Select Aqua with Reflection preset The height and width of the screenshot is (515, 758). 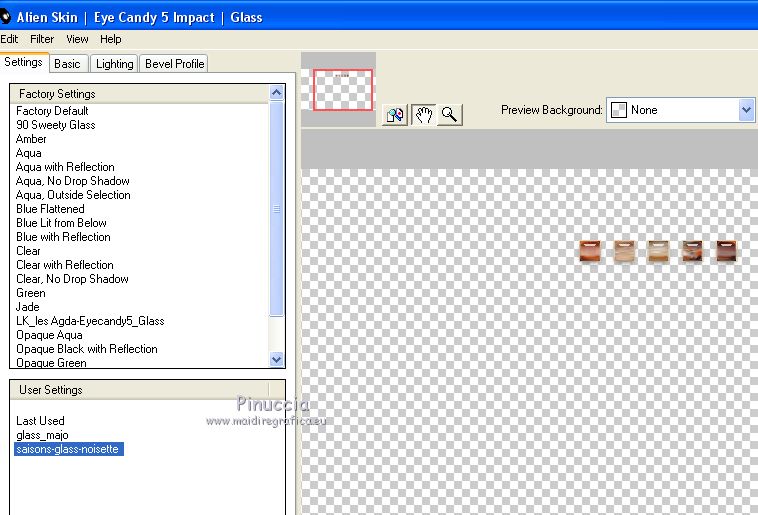(65, 167)
